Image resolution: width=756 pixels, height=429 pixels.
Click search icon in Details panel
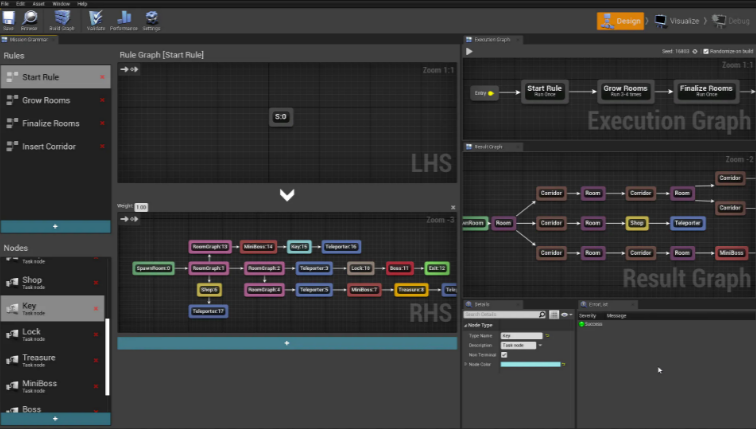pyautogui.click(x=542, y=314)
